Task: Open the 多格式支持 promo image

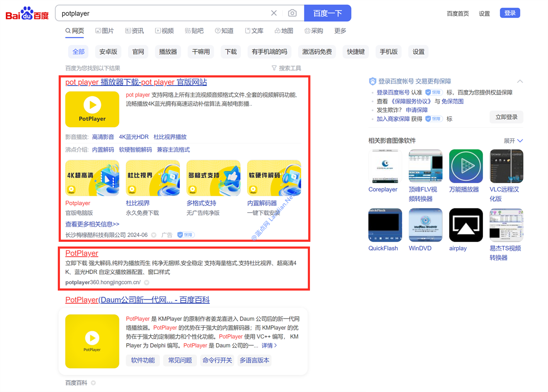Action: tap(213, 178)
